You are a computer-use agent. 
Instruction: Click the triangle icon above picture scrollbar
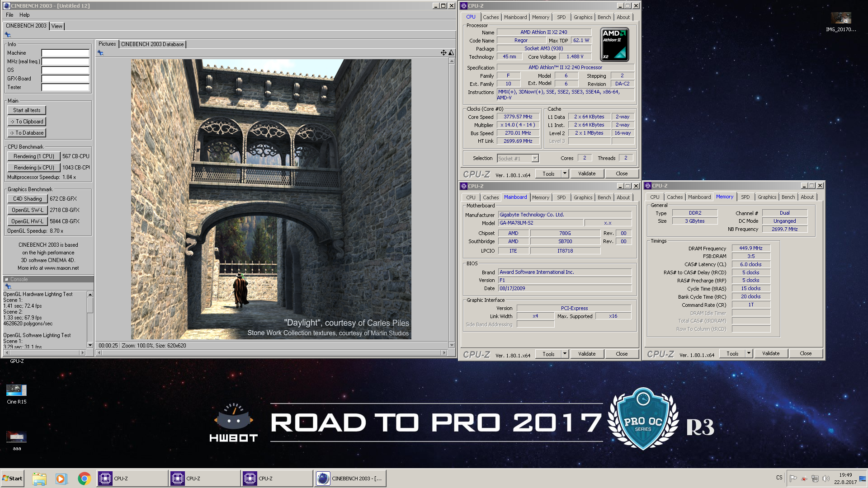click(451, 53)
